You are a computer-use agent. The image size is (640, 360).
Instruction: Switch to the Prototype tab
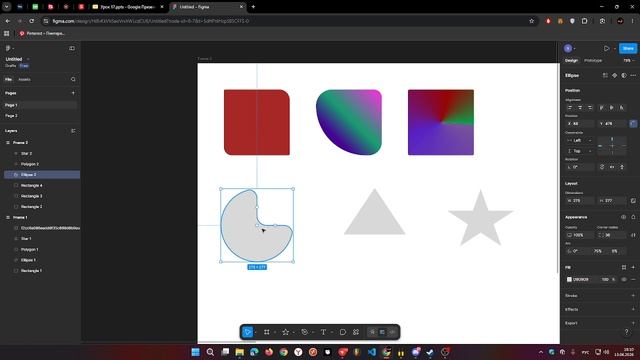pos(593,60)
